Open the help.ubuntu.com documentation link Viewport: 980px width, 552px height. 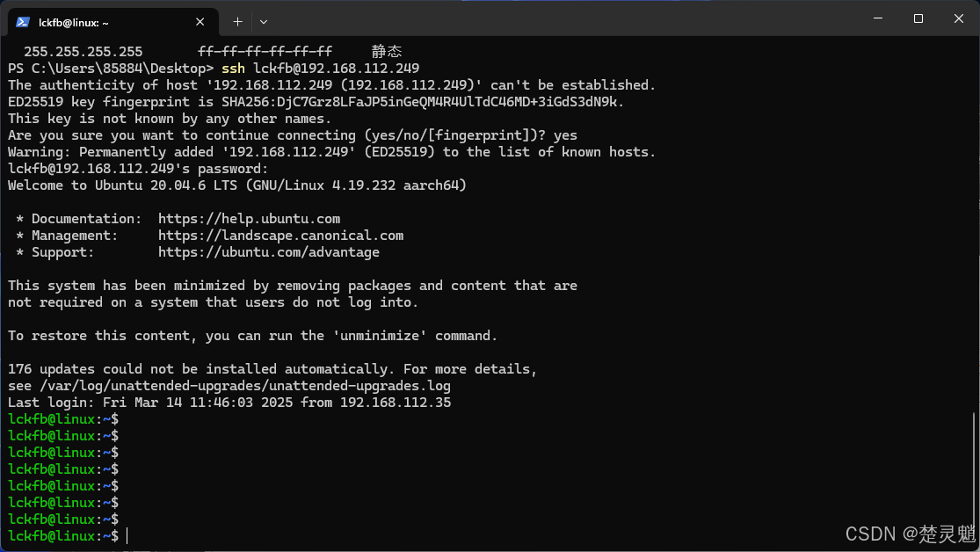249,219
